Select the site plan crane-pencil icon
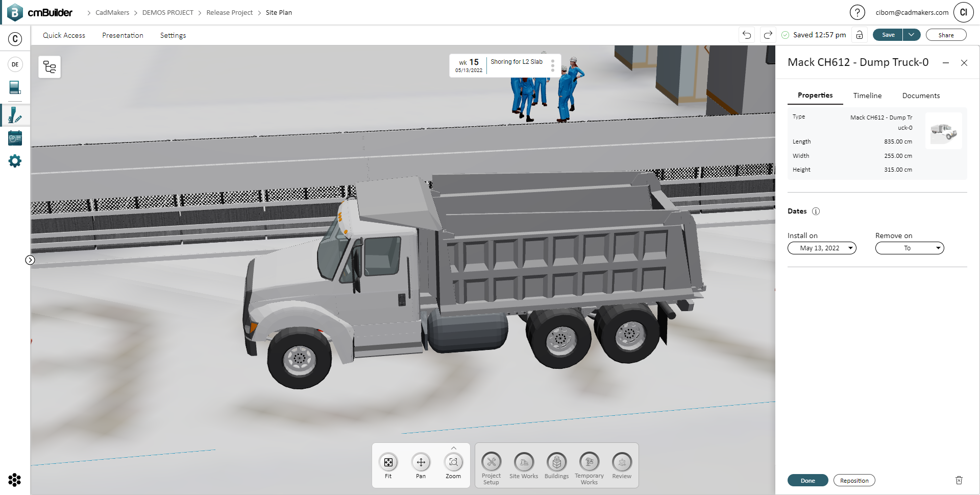Screen dimensions: 980x495 (x=15, y=115)
